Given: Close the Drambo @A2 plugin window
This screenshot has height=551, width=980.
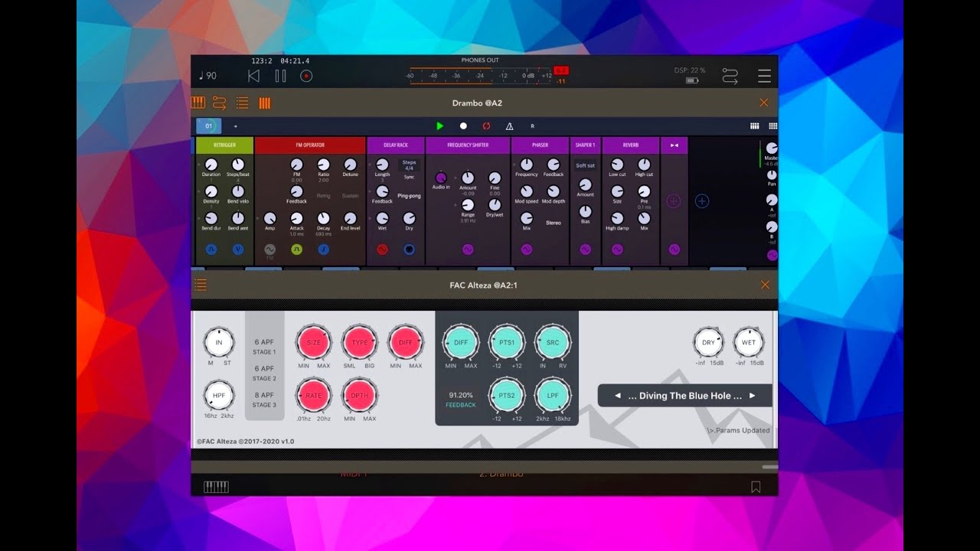Looking at the screenshot, I should pyautogui.click(x=763, y=103).
